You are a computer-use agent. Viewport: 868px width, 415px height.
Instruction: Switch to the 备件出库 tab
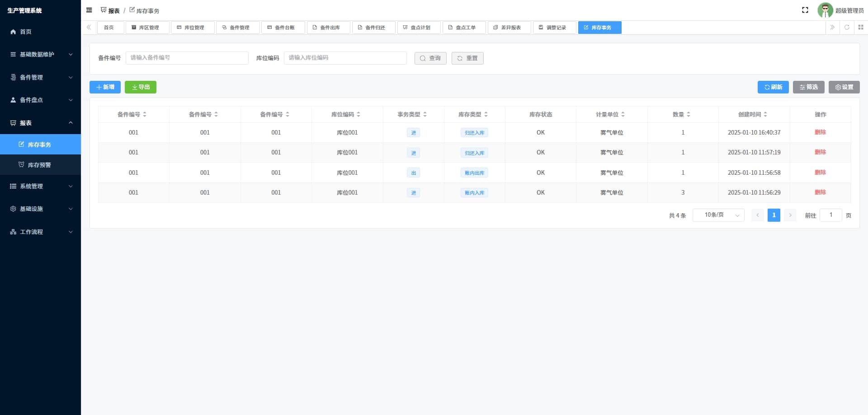pos(328,28)
